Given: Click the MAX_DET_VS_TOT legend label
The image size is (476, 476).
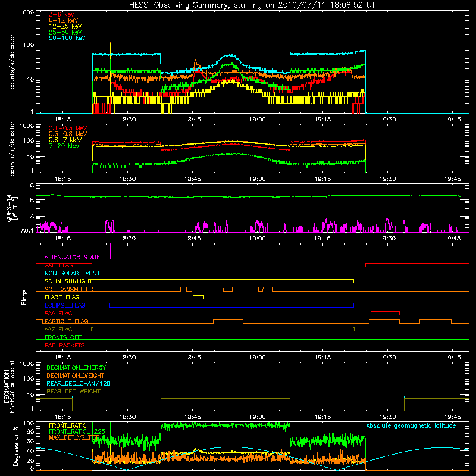Looking at the screenshot, I should pos(74,437).
